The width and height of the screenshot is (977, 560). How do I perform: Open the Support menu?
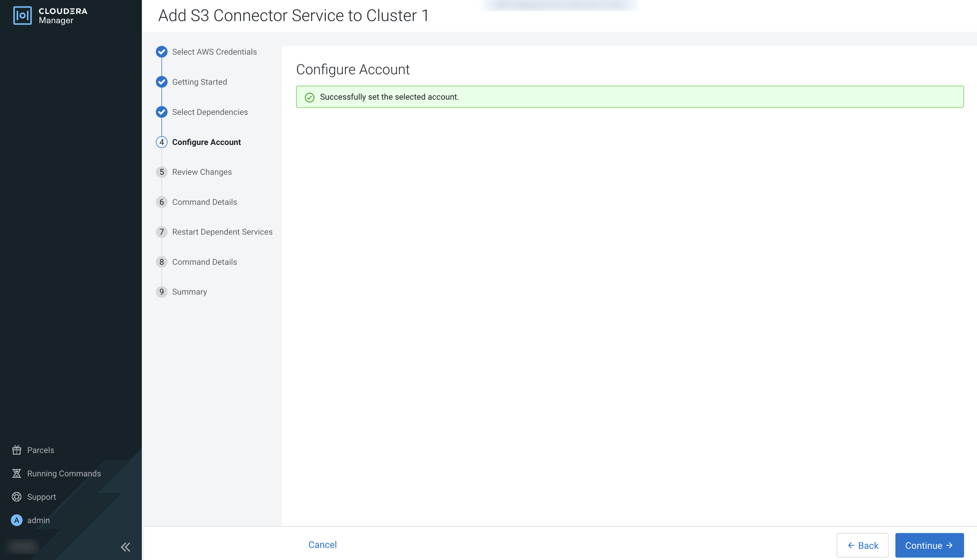41,497
